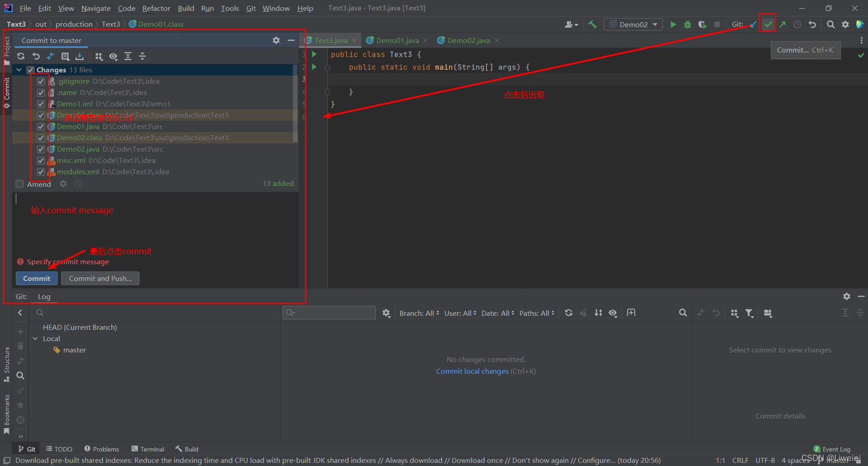Open the Paths: All filter dropdown

click(x=537, y=313)
